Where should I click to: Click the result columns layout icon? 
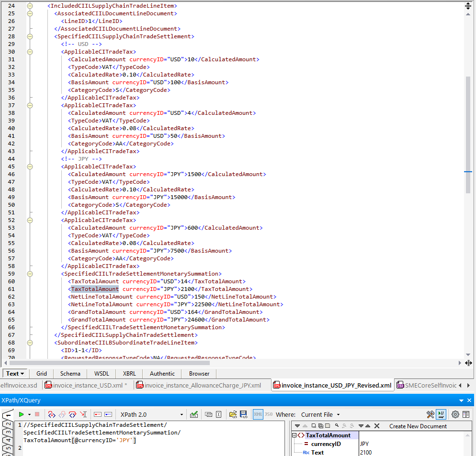328,426
